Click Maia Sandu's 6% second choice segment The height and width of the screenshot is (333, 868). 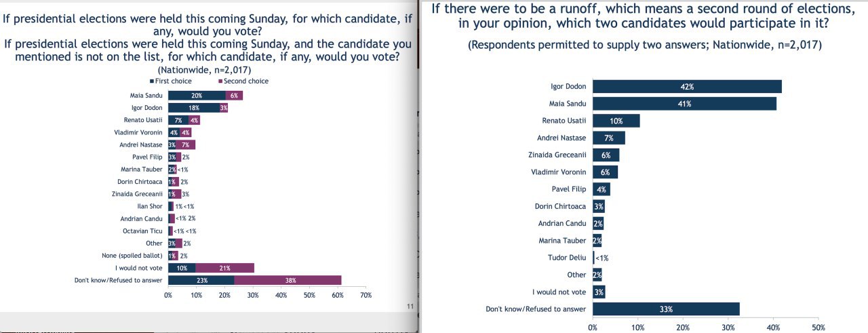[x=234, y=96]
